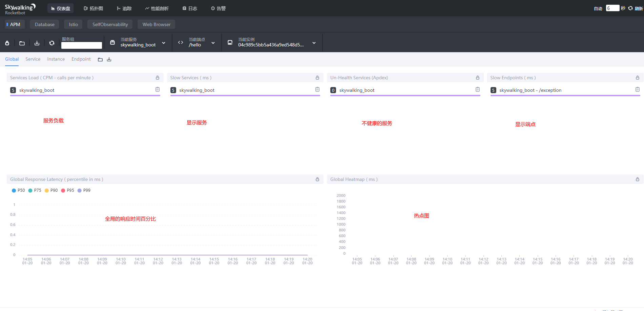Click skywalking_boot in Services Load list

(37, 90)
